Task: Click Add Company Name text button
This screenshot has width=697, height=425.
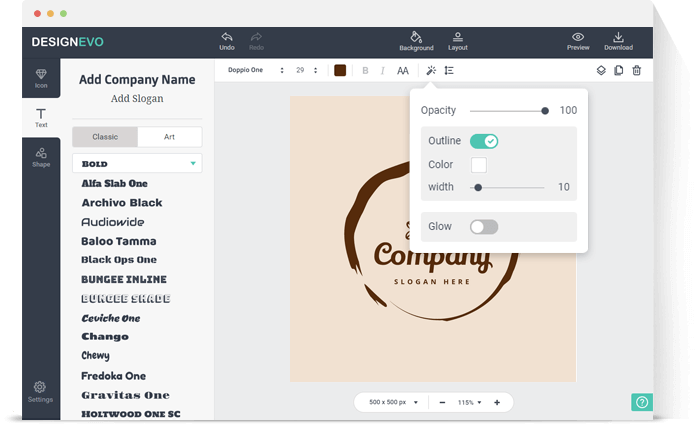Action: [x=137, y=80]
